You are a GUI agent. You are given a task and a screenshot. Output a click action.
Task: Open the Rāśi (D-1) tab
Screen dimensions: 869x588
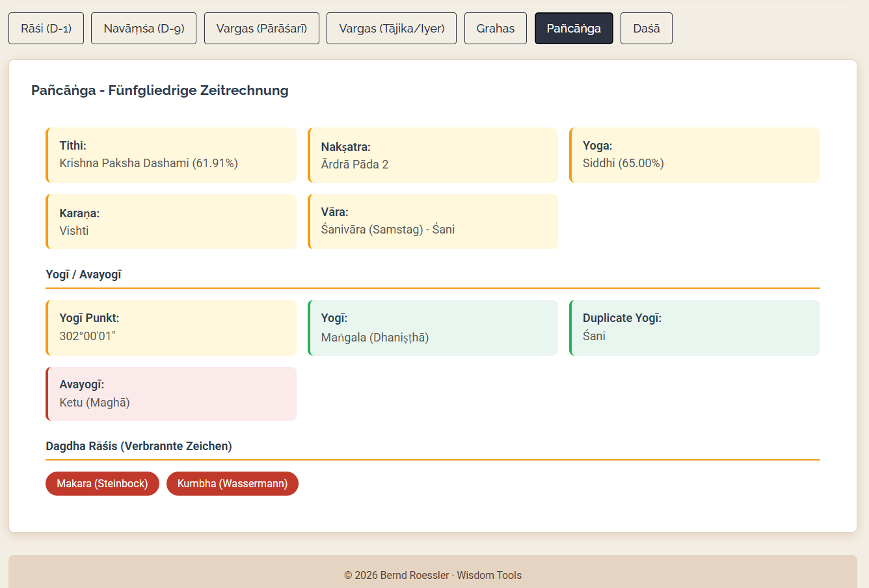coord(46,29)
